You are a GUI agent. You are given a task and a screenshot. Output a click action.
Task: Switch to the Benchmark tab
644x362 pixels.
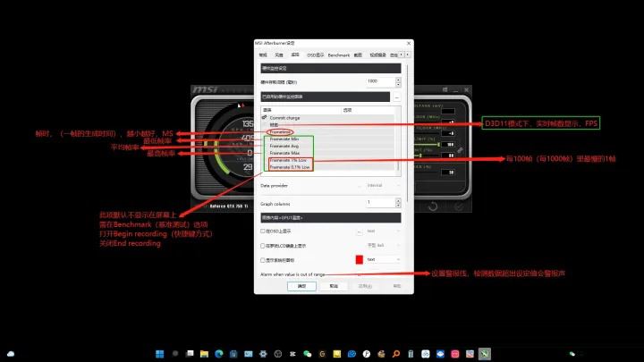[339, 55]
